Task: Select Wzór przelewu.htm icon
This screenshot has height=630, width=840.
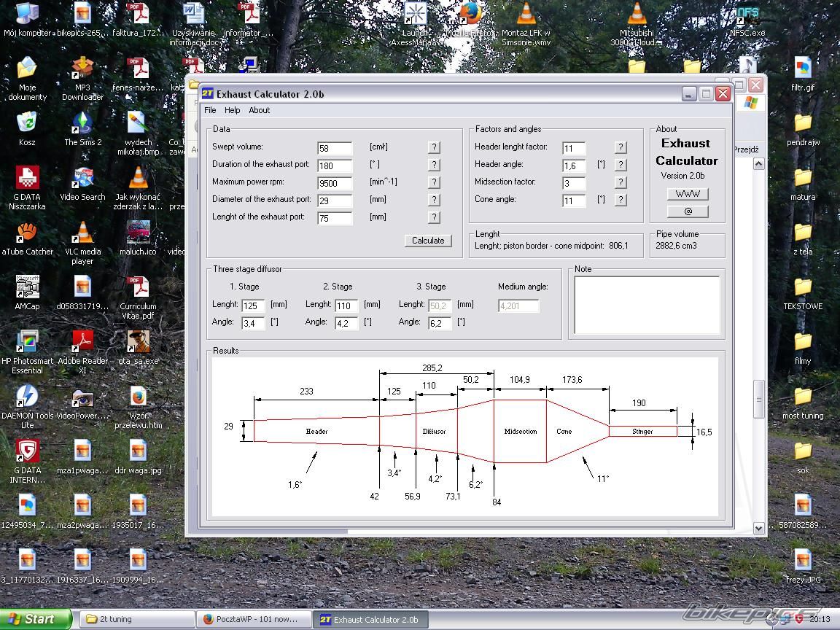Action: click(x=139, y=407)
